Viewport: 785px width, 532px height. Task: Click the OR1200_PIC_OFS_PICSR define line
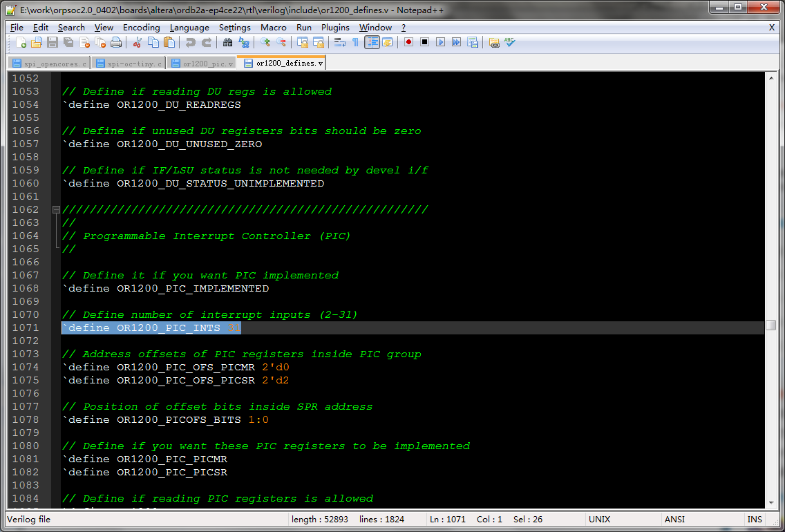pos(176,381)
